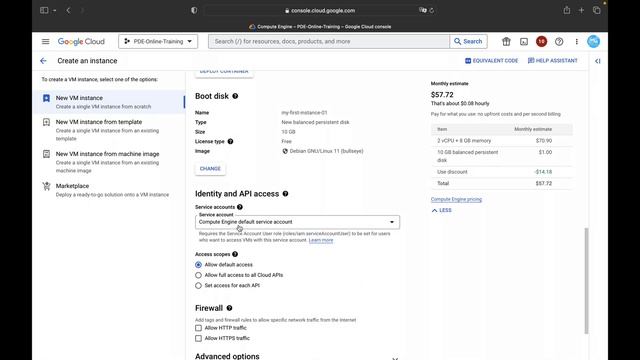This screenshot has width=640, height=360.
Task: Open Compute Engine pricing link
Action: coord(456,199)
